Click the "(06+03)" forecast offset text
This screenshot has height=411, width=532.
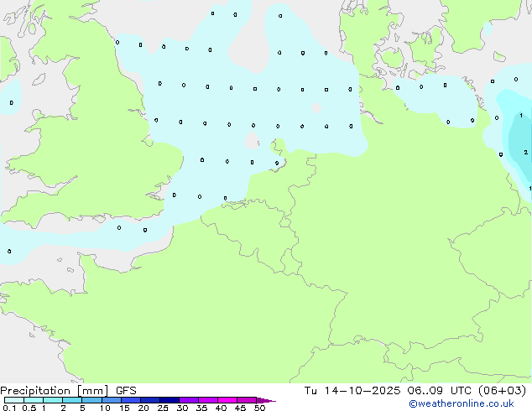coord(502,391)
